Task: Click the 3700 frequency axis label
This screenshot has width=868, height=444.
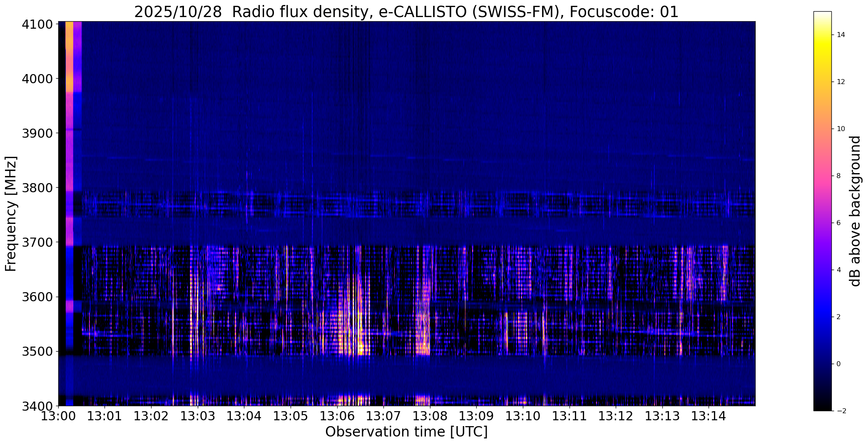Action: (37, 242)
